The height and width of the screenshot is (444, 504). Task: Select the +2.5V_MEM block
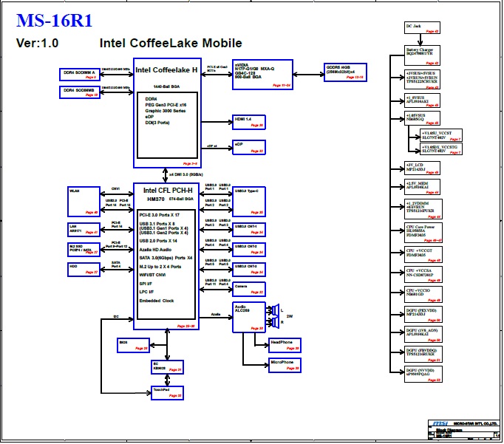tap(422, 188)
